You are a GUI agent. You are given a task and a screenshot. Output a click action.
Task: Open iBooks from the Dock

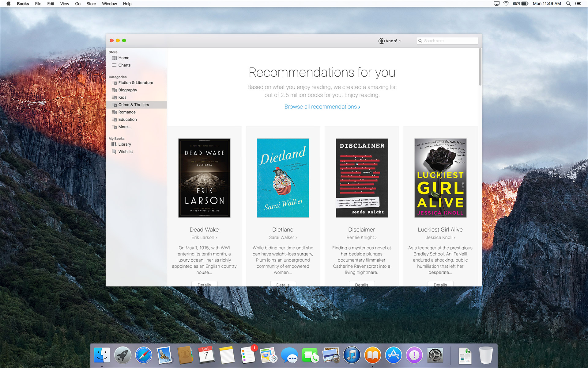pos(373,355)
